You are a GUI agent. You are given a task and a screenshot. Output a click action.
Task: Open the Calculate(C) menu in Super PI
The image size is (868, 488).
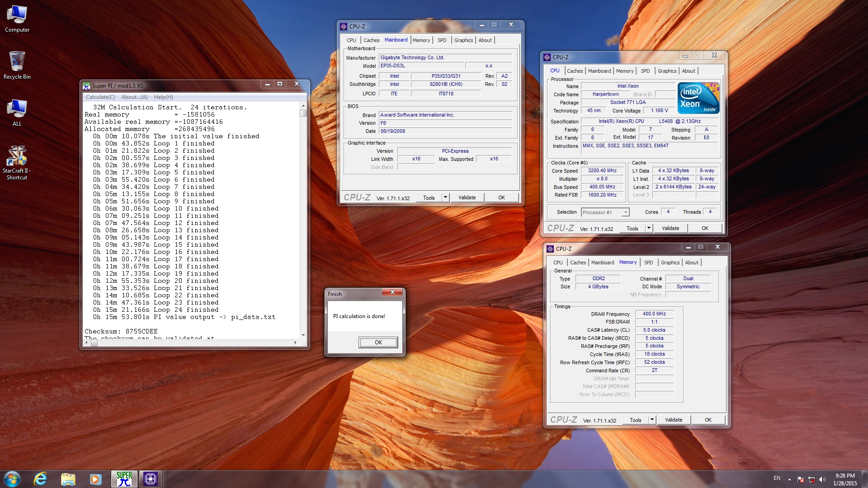(x=100, y=97)
